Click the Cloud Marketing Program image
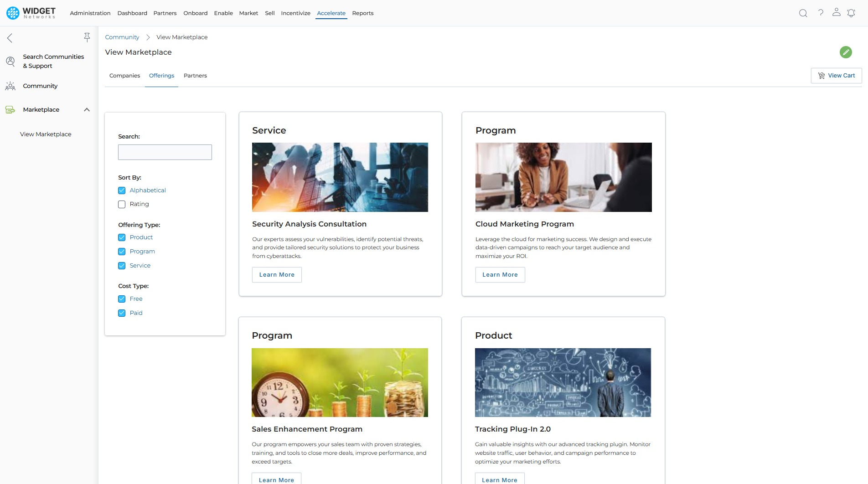Image resolution: width=868 pixels, height=484 pixels. point(563,177)
